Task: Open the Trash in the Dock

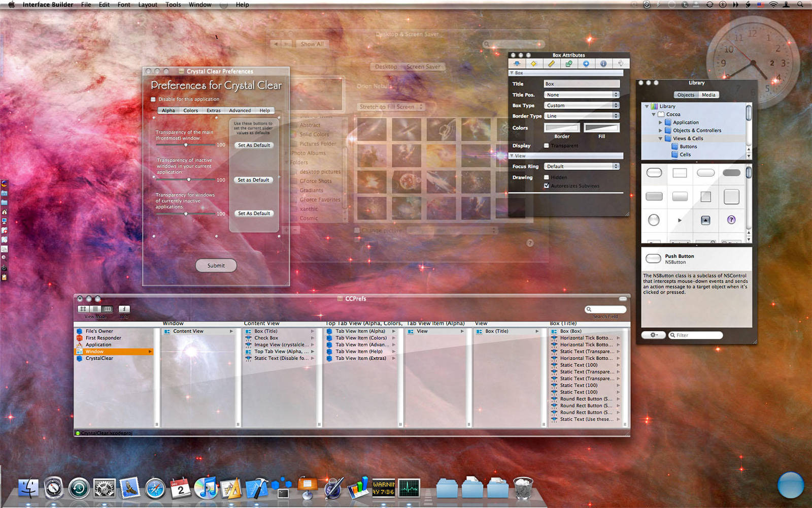Action: coord(523,488)
